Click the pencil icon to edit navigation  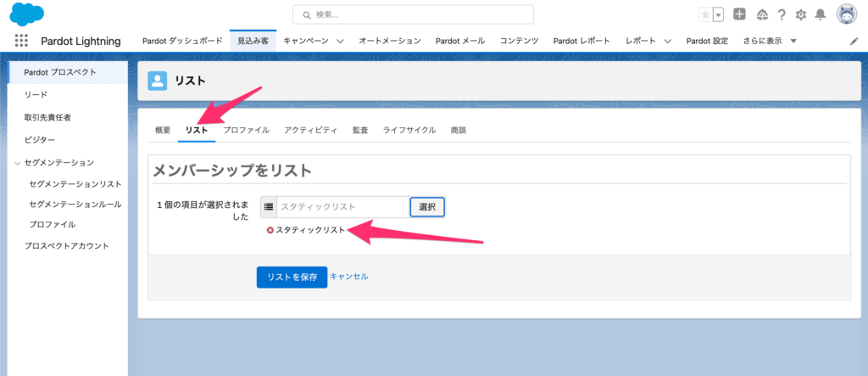pos(854,41)
